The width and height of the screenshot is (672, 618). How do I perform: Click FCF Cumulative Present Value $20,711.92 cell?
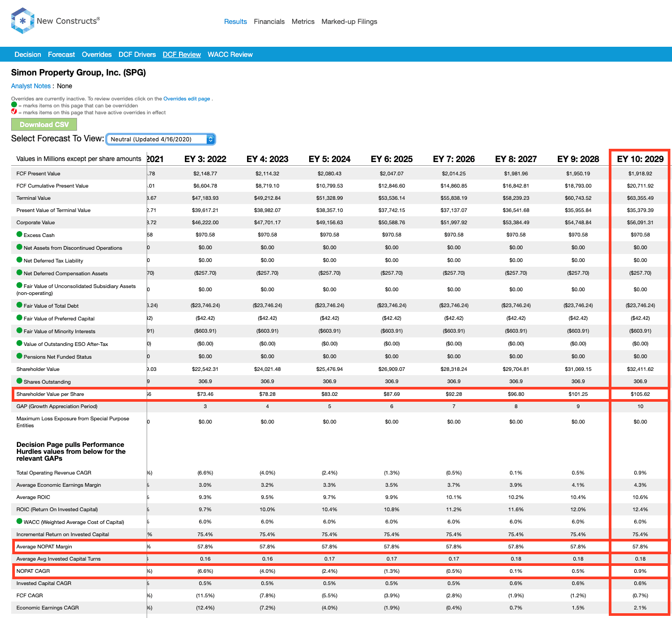click(x=640, y=186)
